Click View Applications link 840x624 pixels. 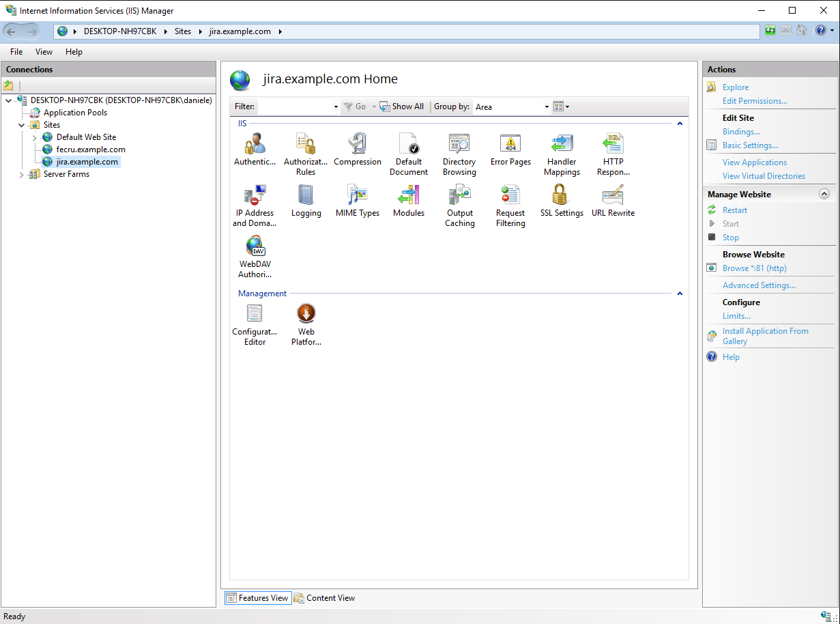tap(755, 162)
